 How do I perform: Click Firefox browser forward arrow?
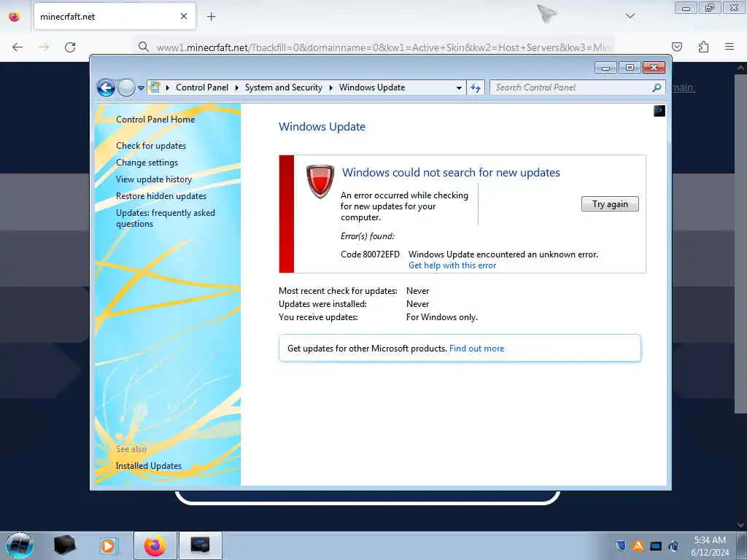pyautogui.click(x=44, y=47)
